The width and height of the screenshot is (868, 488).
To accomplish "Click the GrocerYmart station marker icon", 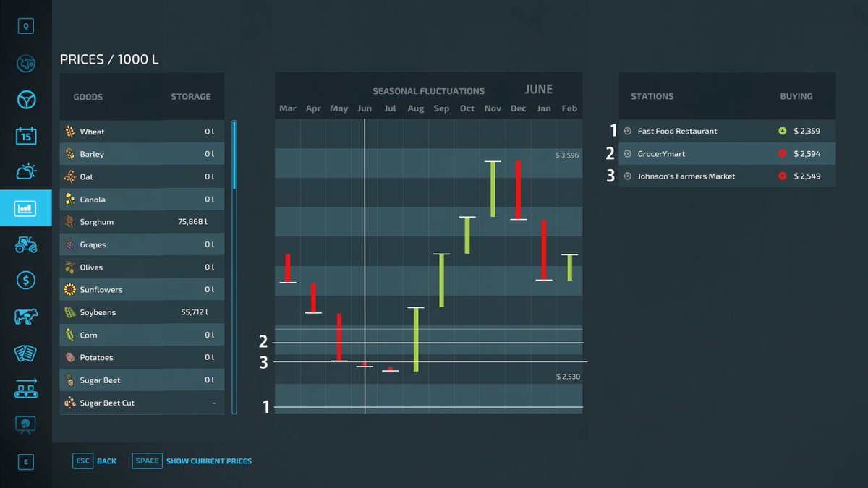I will [x=627, y=154].
